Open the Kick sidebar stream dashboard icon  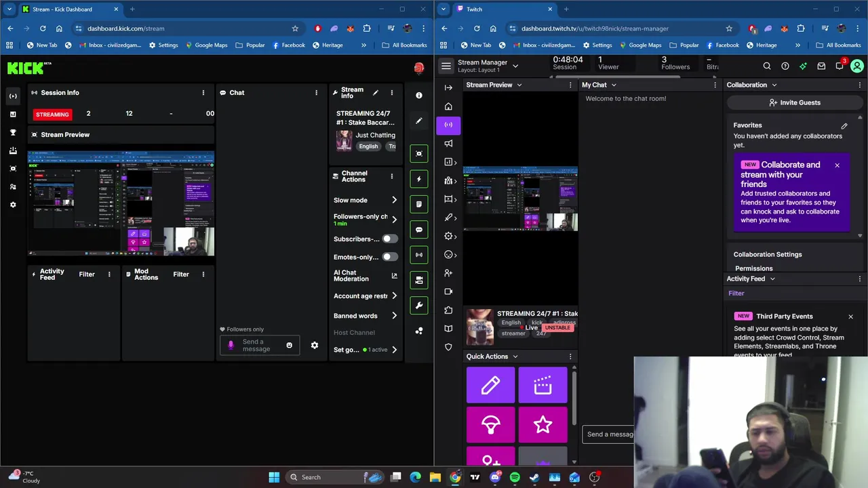pos(13,96)
